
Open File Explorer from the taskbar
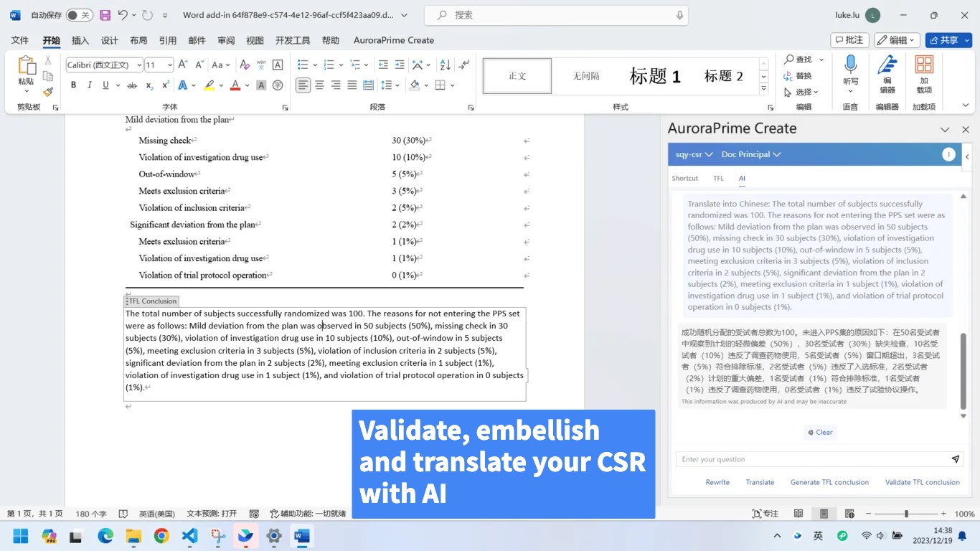tap(133, 536)
